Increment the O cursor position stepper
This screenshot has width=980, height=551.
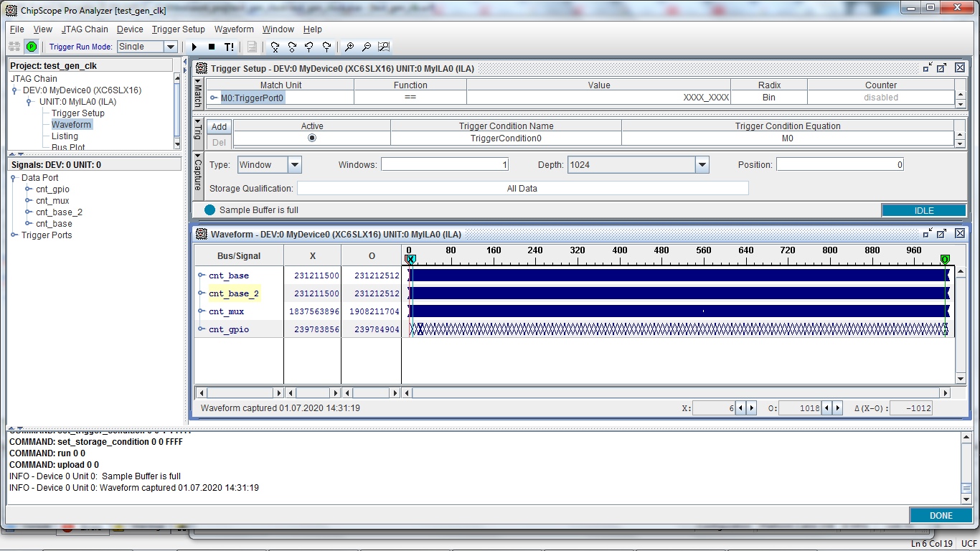click(838, 408)
